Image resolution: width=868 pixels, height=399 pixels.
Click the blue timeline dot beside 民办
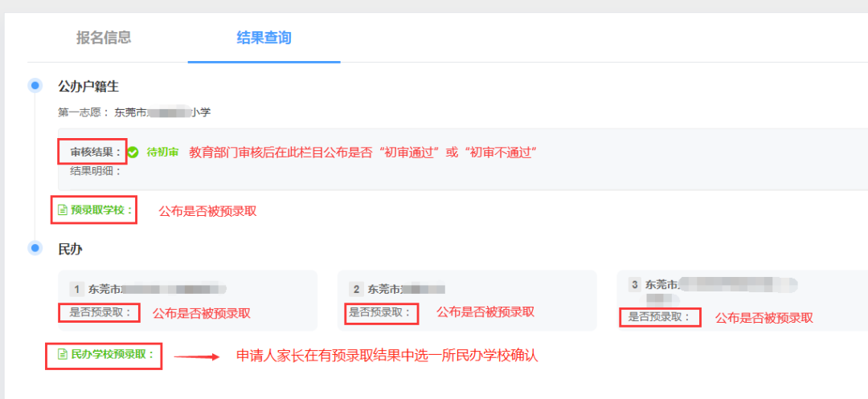coord(35,248)
